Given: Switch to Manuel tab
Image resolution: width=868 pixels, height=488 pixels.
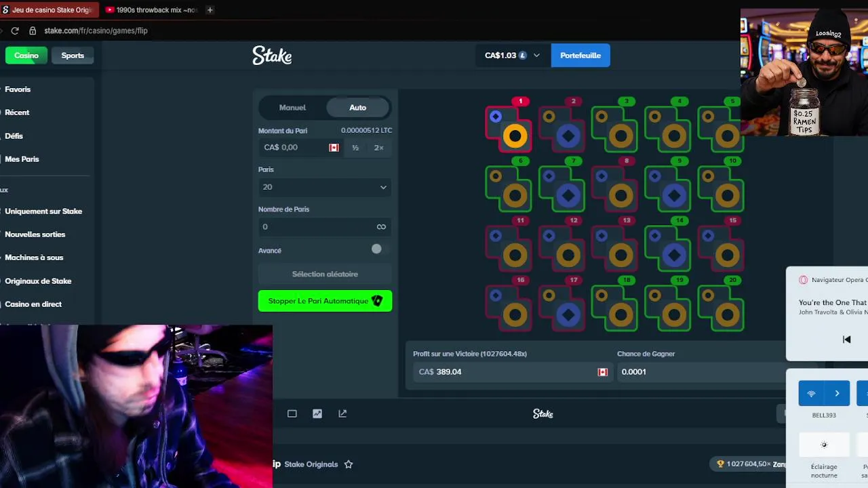Looking at the screenshot, I should point(292,108).
